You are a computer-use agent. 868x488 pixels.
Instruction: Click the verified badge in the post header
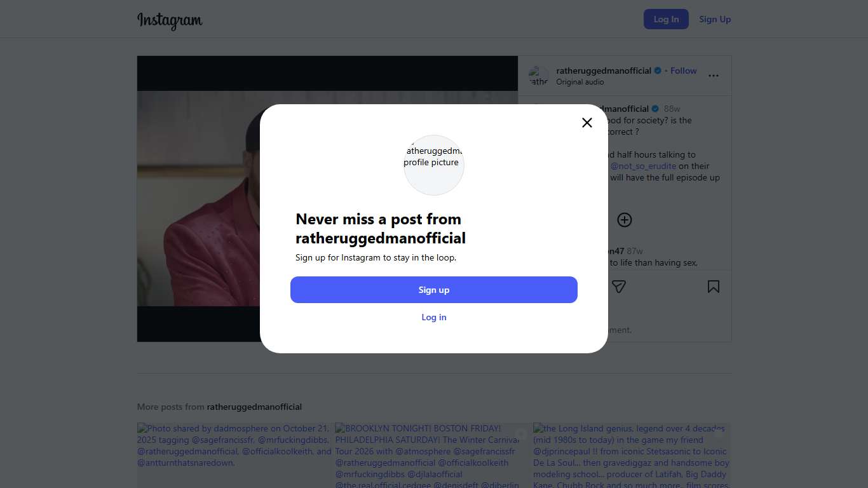coord(658,71)
